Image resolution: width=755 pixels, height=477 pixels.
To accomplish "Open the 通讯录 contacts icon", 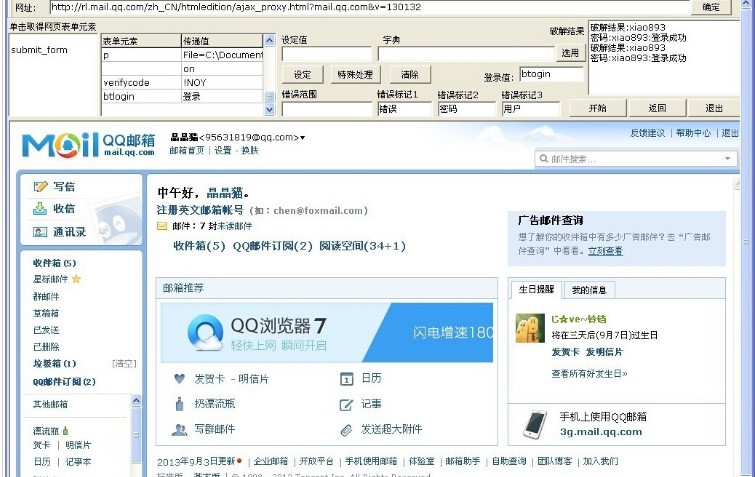I will coord(40,232).
